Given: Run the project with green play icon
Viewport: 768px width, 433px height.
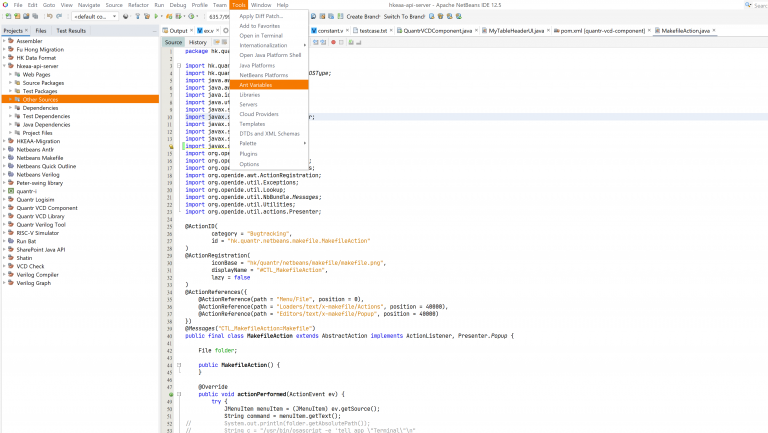Looking at the screenshot, I should 156,16.
